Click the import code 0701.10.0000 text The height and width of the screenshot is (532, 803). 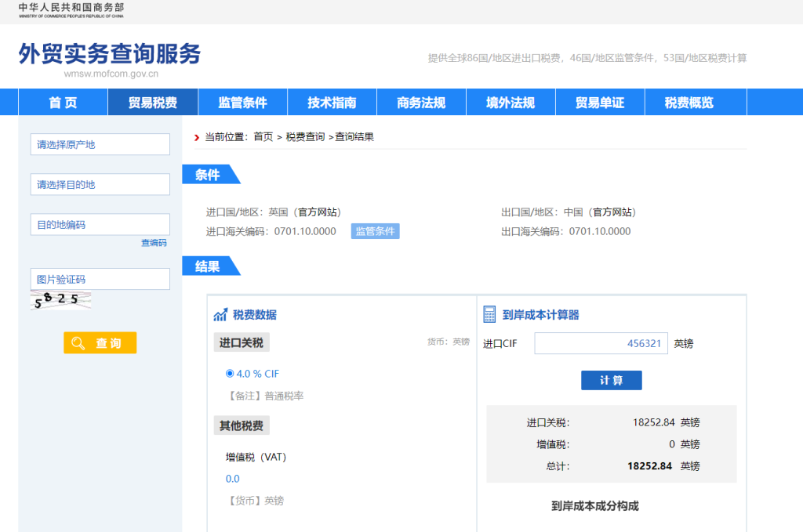[305, 232]
